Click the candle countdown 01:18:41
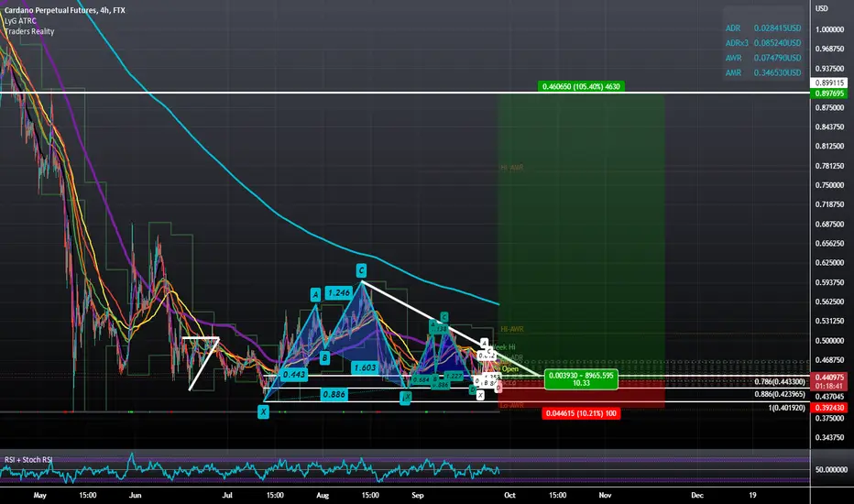This screenshot has height=504, width=854. pyautogui.click(x=829, y=386)
